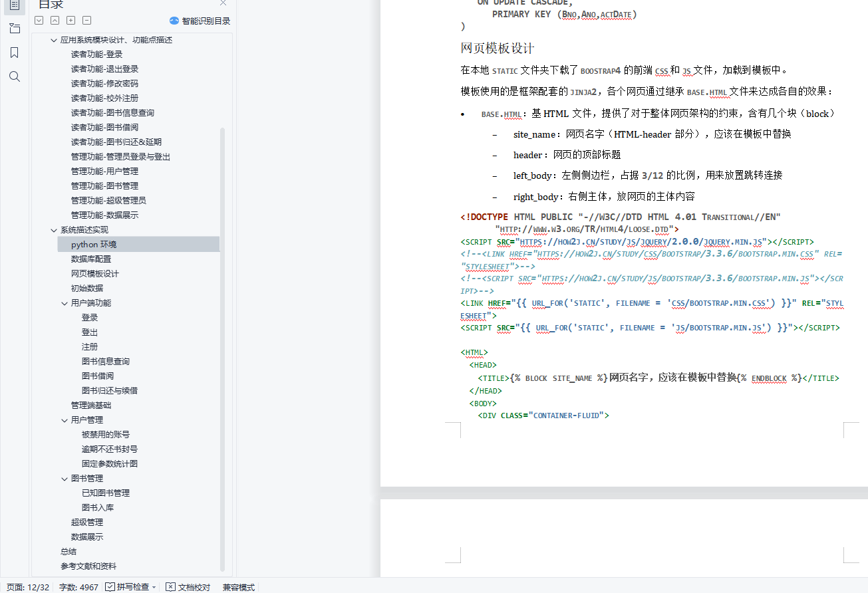Image resolution: width=868 pixels, height=593 pixels.
Task: Click the collapse-all up-arrow outline button
Action: pyautogui.click(x=55, y=21)
